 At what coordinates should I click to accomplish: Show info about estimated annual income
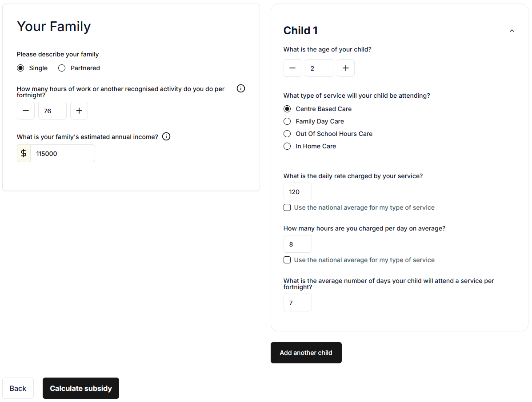pyautogui.click(x=166, y=136)
